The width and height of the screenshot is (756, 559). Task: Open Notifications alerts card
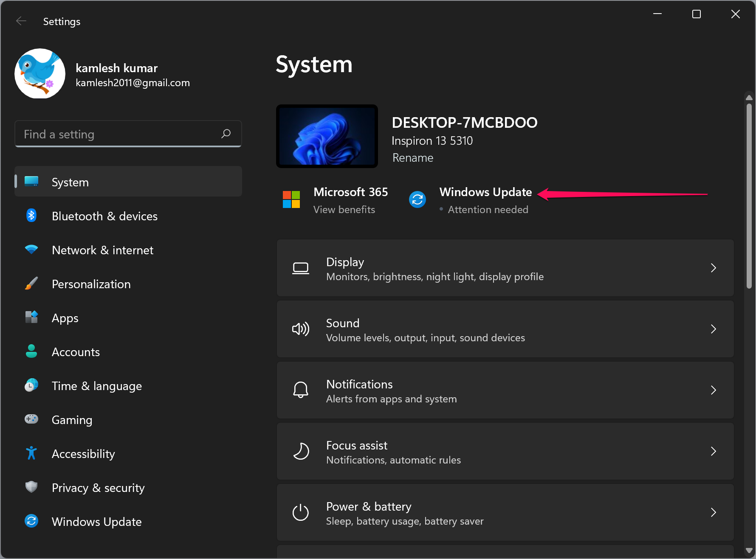point(505,390)
